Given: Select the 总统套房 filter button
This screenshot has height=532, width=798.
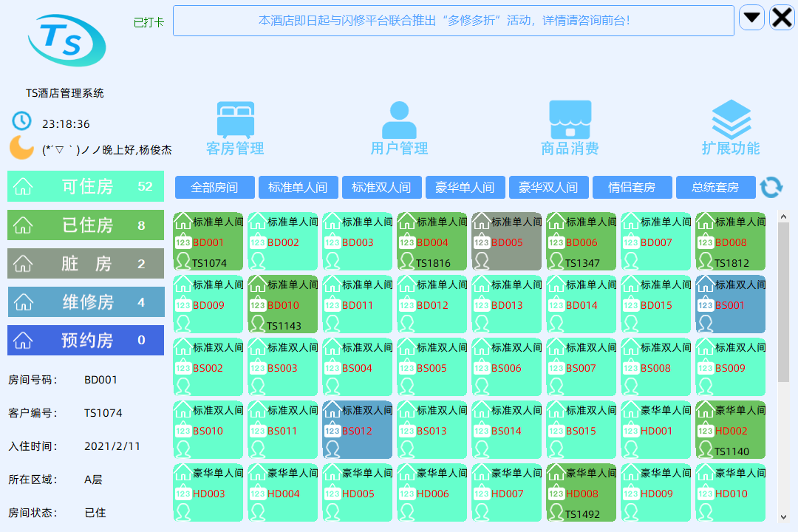Looking at the screenshot, I should point(716,187).
